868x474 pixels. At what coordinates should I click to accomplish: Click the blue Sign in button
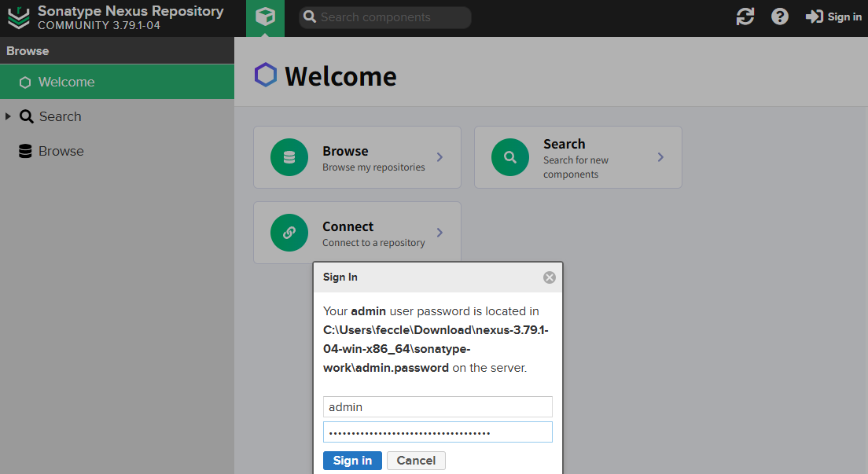(352, 461)
